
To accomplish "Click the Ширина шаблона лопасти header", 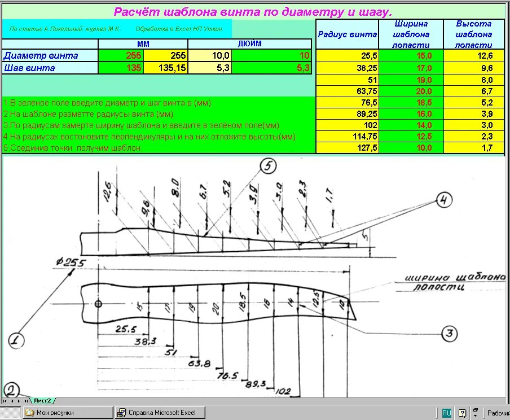I will (x=411, y=34).
